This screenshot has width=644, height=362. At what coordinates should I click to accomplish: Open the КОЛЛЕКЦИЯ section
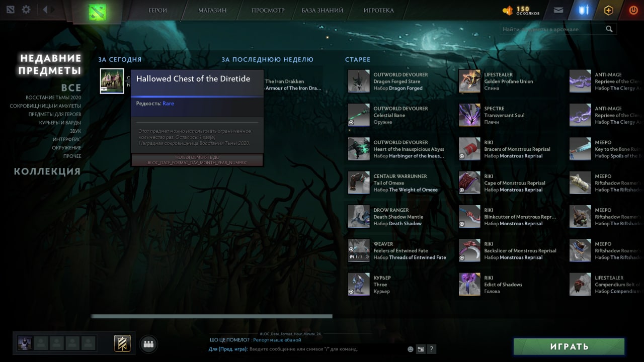47,171
